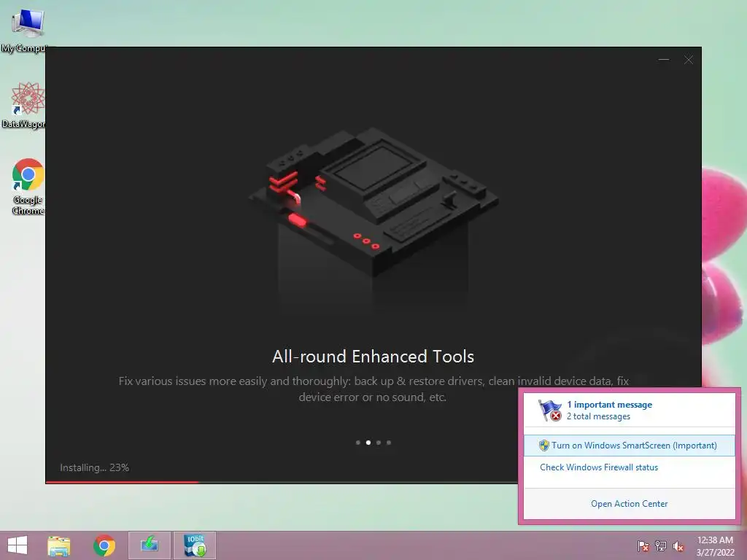This screenshot has height=560, width=747.
Task: Click Open Action Center link
Action: pos(629,503)
